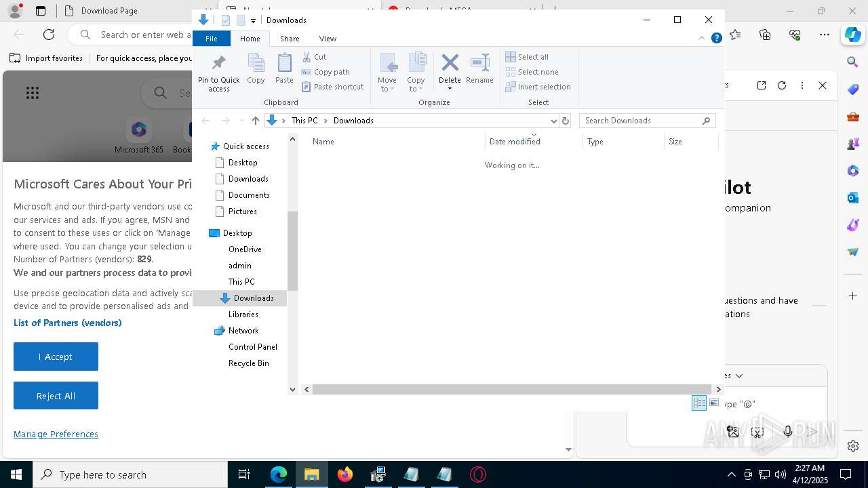Switch to Large icons view icon
Viewport: 868px width, 488px height.
coord(713,403)
